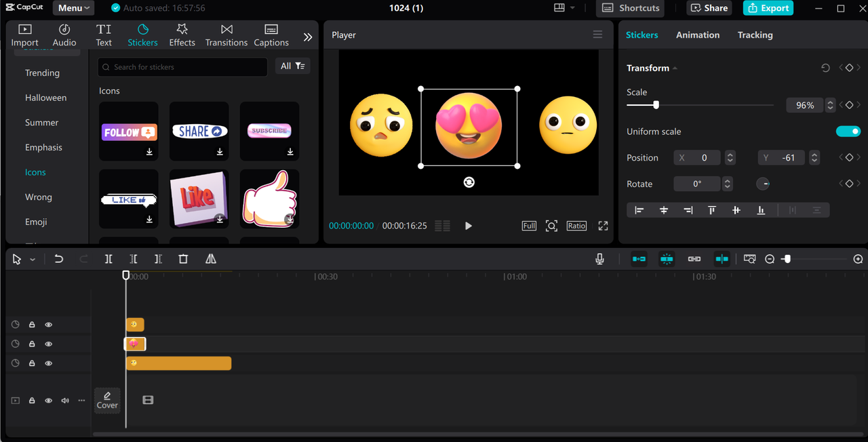
Task: Click the Export button
Action: pyautogui.click(x=768, y=8)
